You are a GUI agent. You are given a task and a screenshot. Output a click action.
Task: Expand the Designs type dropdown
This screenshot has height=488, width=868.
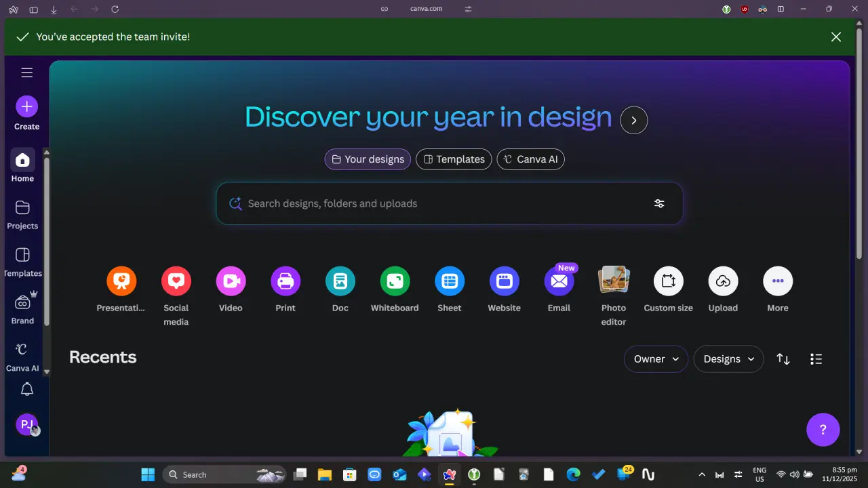click(x=728, y=359)
